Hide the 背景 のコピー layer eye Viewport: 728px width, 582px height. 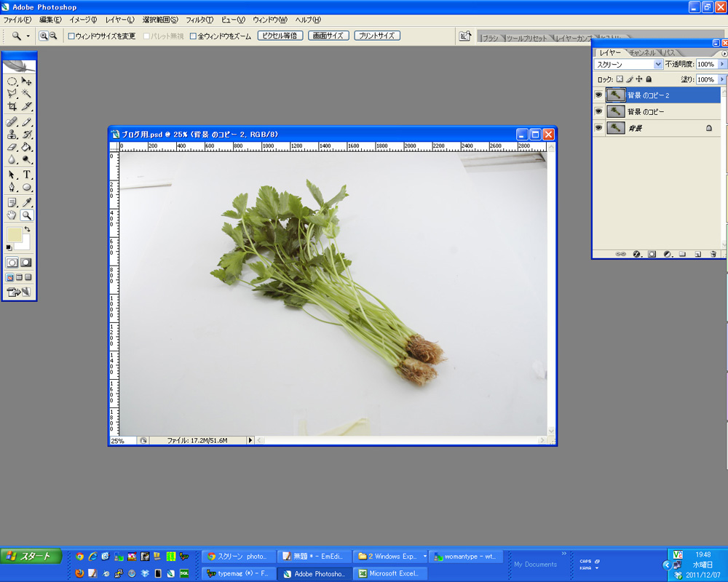[x=598, y=111]
